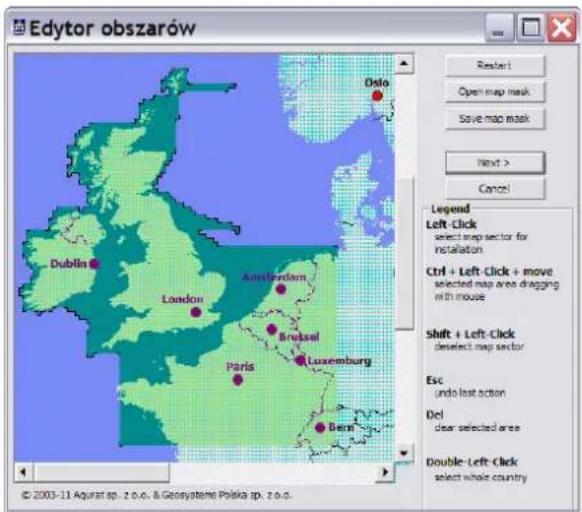Click the Brussel label on the map
582x512 pixels.
click(x=299, y=337)
